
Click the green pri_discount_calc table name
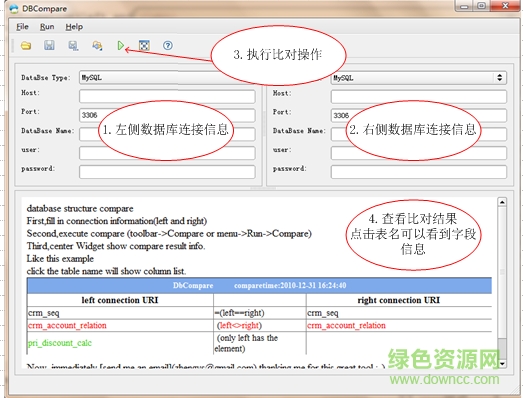point(59,343)
